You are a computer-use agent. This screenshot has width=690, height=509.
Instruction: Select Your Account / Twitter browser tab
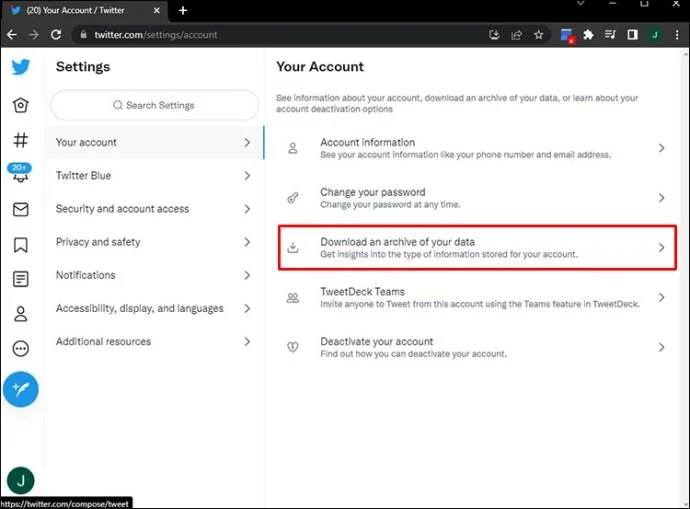click(84, 10)
